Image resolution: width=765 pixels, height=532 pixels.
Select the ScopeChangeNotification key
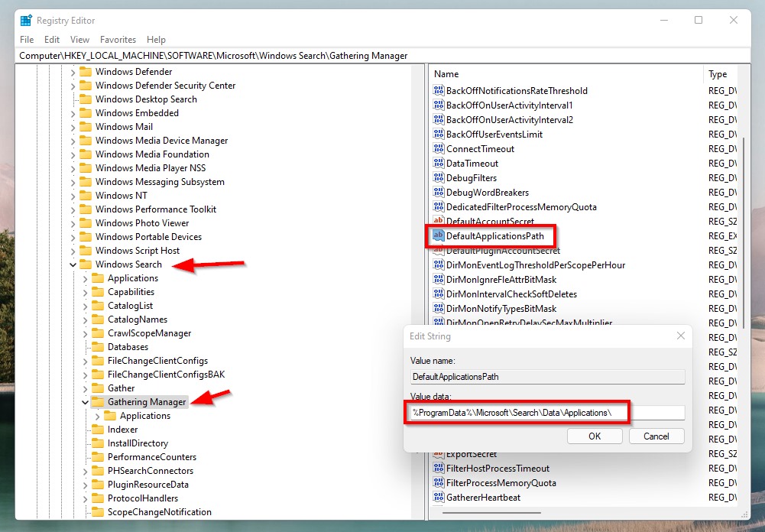click(160, 512)
